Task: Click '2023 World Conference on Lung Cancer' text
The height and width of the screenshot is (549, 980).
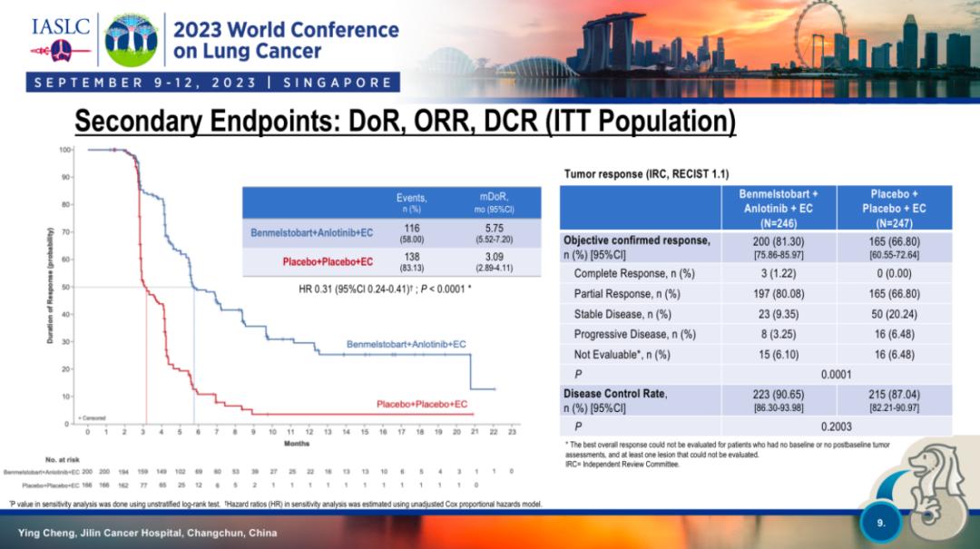Action: click(285, 40)
